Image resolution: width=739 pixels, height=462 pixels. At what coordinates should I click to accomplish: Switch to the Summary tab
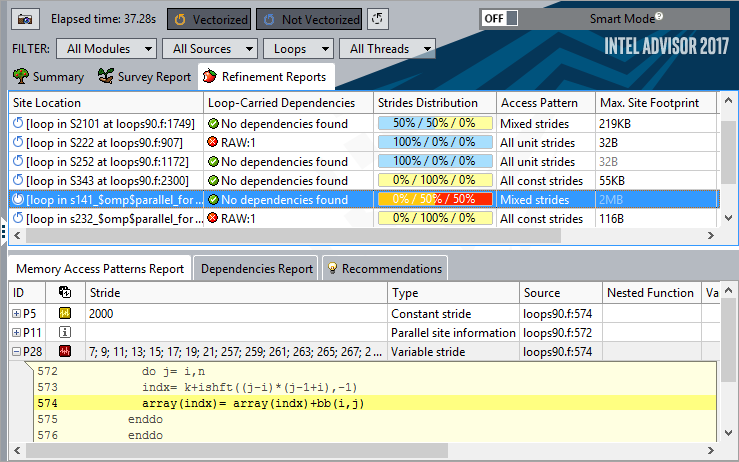click(49, 76)
